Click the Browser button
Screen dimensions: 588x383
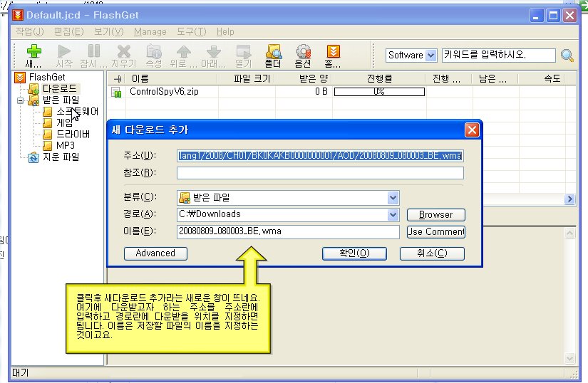[x=435, y=214]
